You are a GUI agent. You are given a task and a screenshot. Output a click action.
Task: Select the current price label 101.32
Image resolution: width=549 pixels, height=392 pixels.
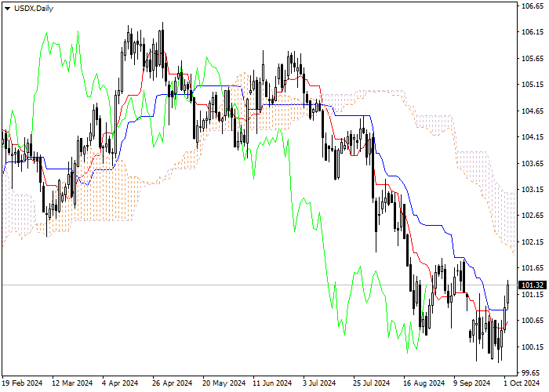click(x=533, y=285)
